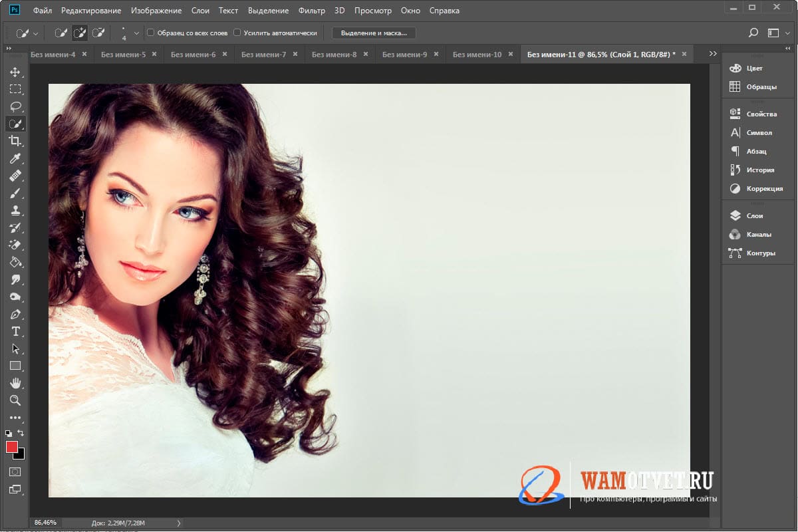Image resolution: width=798 pixels, height=532 pixels.
Task: Select the Smudge tool
Action: (x=15, y=279)
